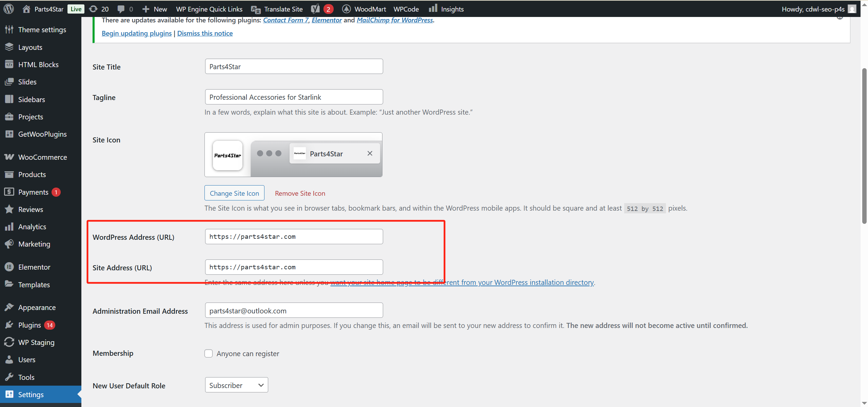
Task: Open the Insights bar chart icon
Action: 433,9
